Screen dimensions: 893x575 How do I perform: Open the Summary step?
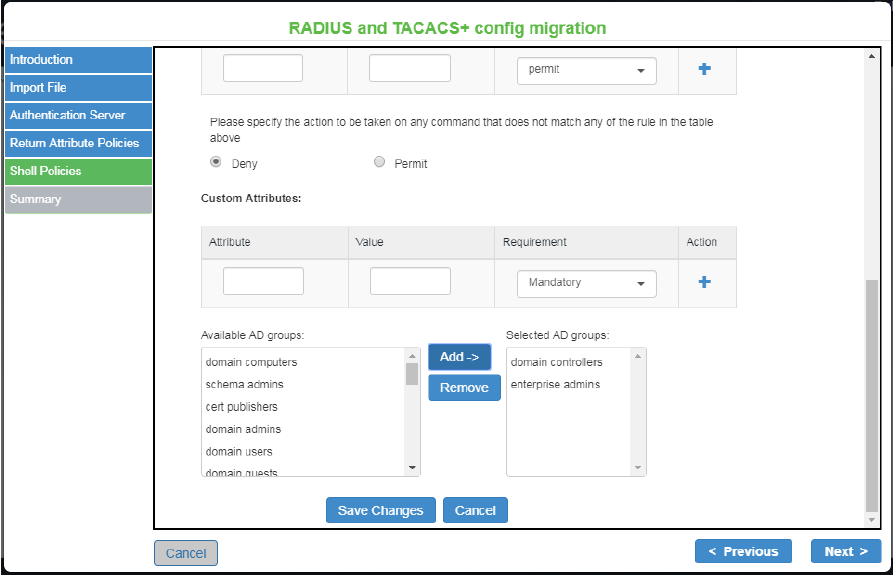click(79, 199)
